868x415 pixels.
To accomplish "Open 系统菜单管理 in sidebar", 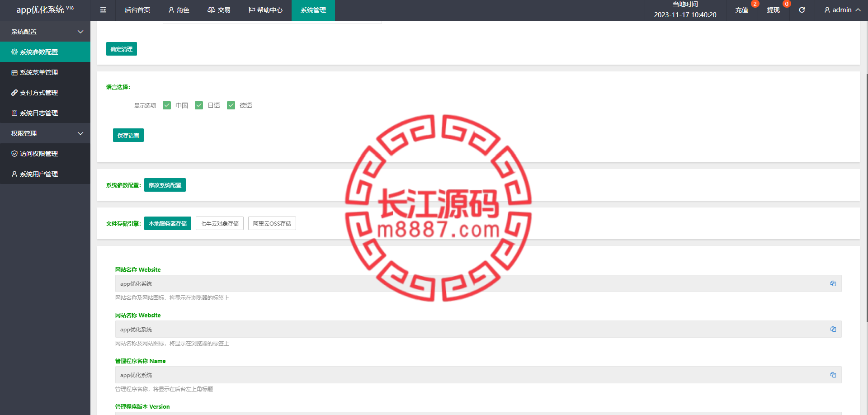I will (45, 72).
